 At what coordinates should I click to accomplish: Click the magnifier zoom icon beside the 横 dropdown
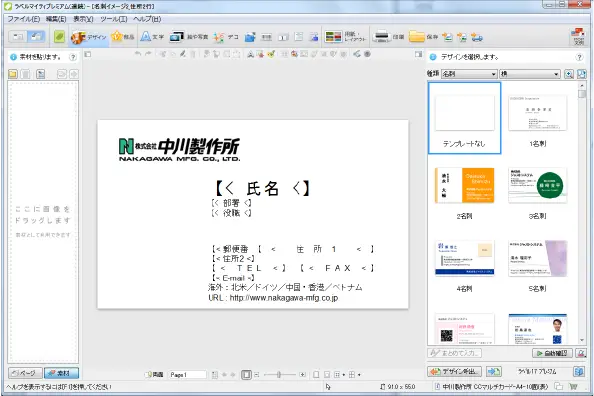[x=569, y=74]
